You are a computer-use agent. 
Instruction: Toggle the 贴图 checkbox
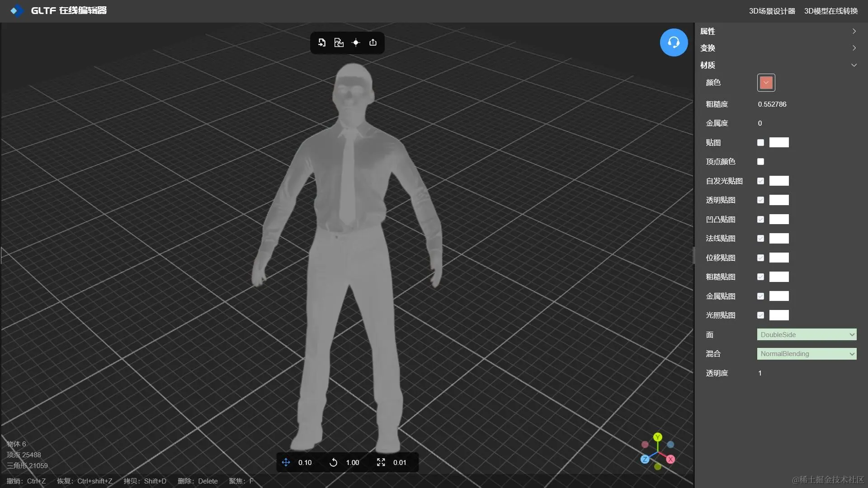[760, 143]
